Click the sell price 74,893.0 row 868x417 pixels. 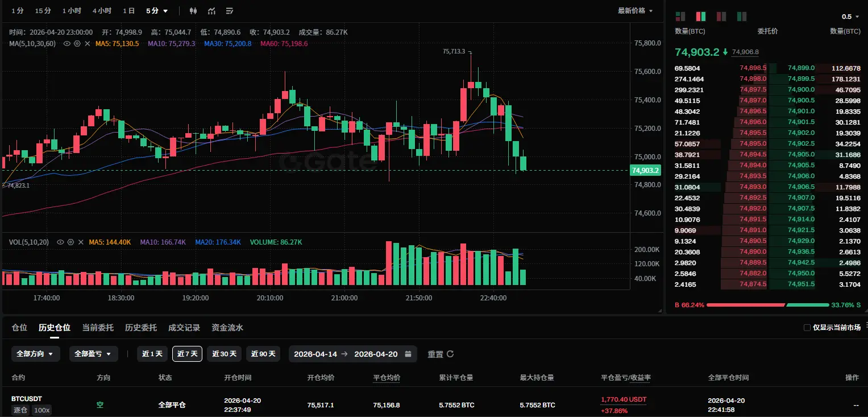pos(753,187)
